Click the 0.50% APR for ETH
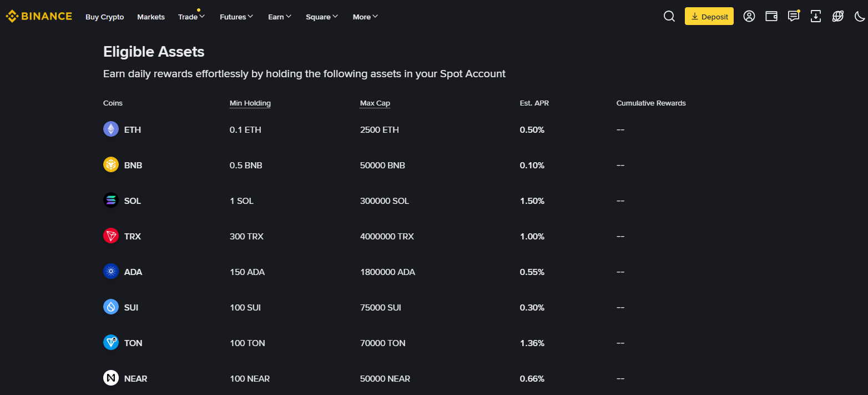 click(x=532, y=129)
